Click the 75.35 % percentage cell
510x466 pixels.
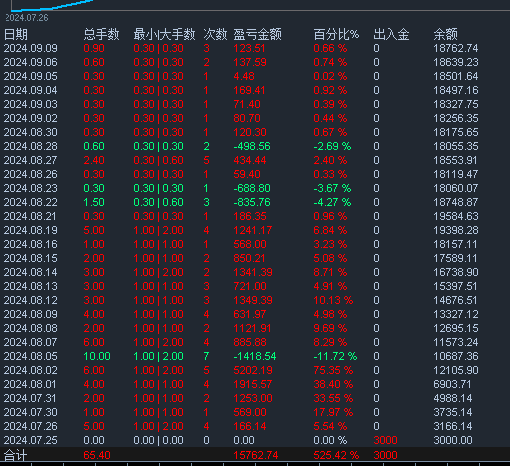pyautogui.click(x=333, y=370)
